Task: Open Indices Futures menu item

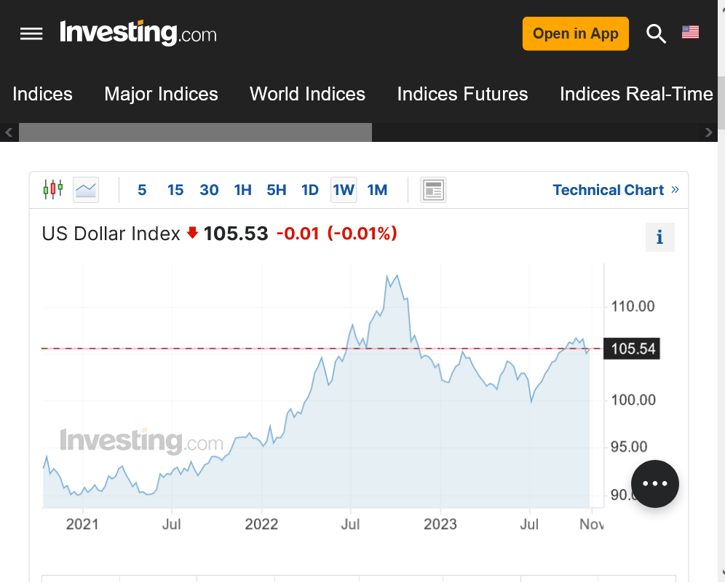Action: [462, 94]
